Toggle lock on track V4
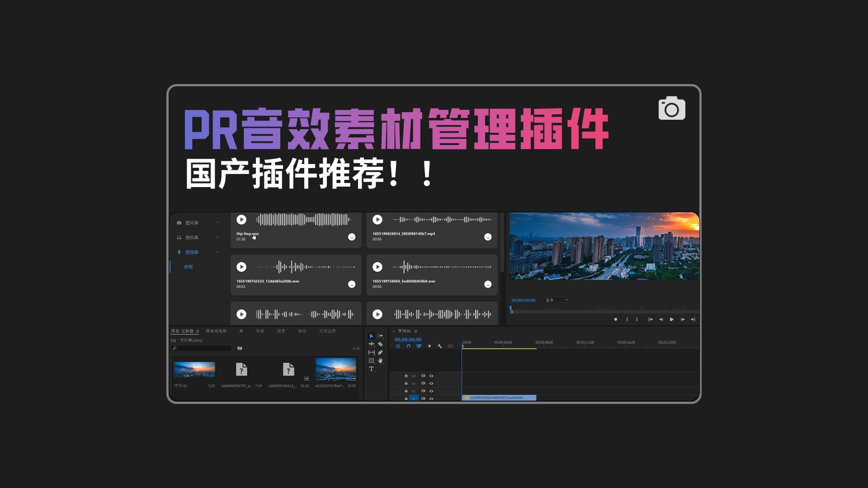This screenshot has height=488, width=868. point(406,375)
